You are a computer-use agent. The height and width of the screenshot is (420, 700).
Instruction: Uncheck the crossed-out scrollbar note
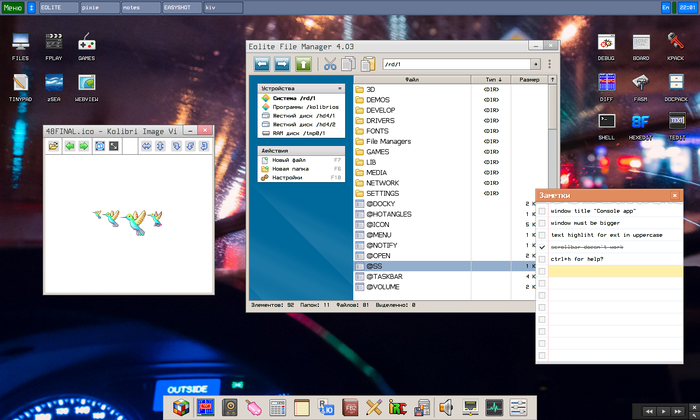pos(542,247)
